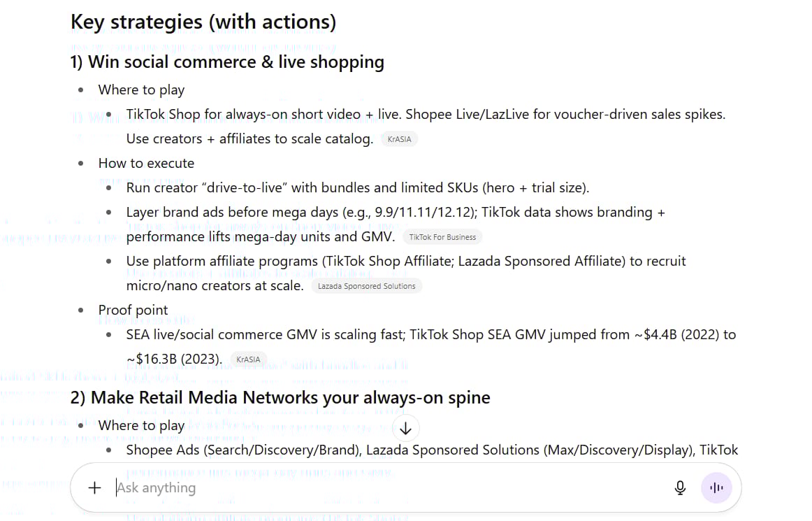Click first "Where to play" bullet under strategy 1
This screenshot has height=521, width=812.
pos(141,90)
